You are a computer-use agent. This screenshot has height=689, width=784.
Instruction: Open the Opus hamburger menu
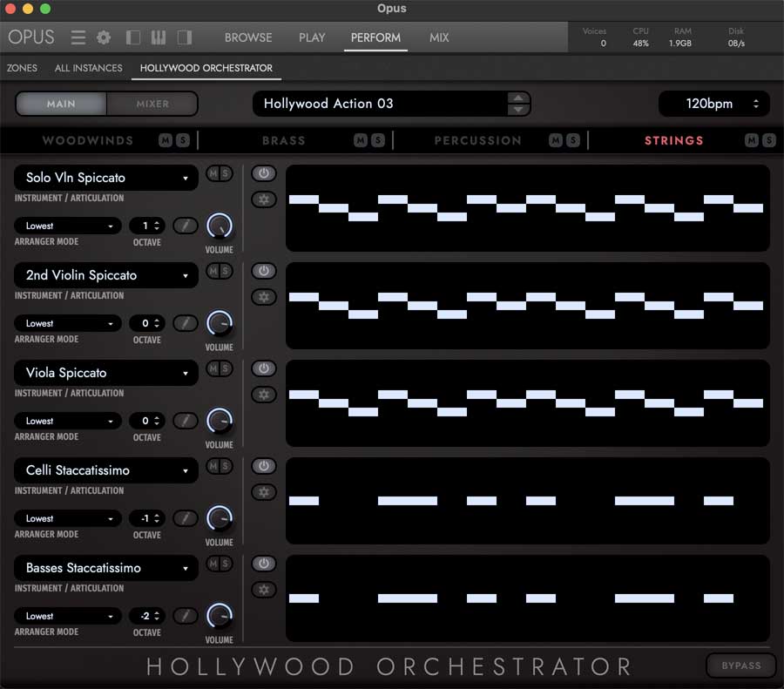[78, 37]
